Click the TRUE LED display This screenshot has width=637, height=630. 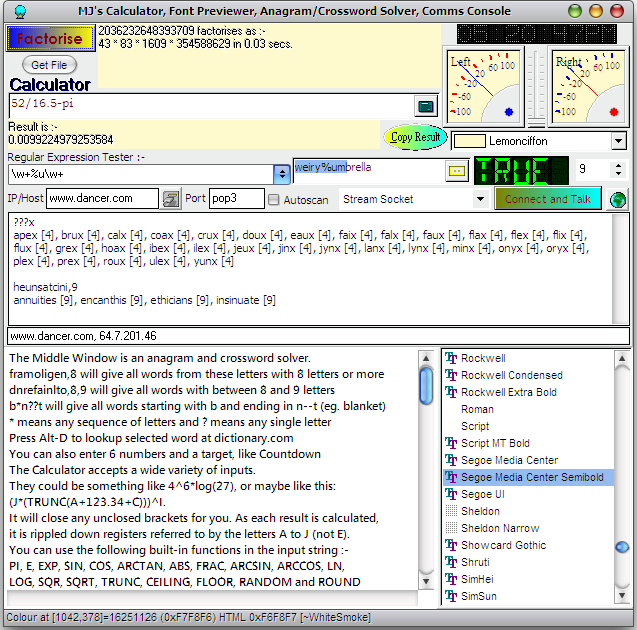[x=522, y=171]
